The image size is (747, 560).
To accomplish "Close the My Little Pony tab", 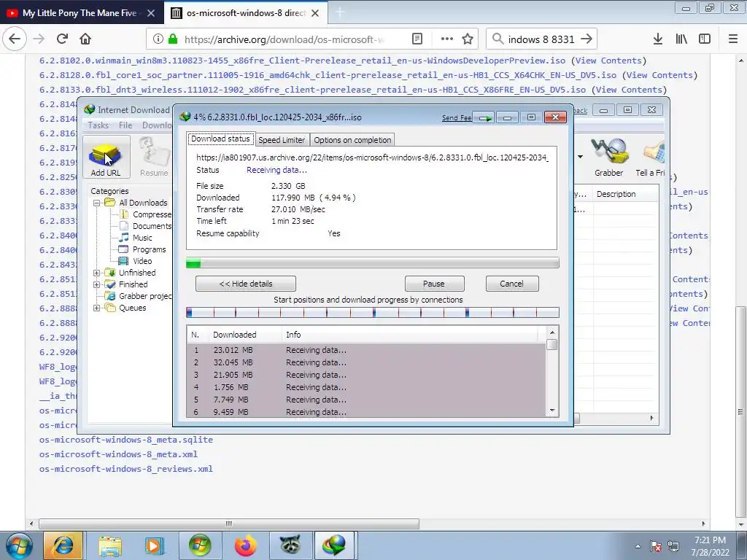I will coord(151,13).
